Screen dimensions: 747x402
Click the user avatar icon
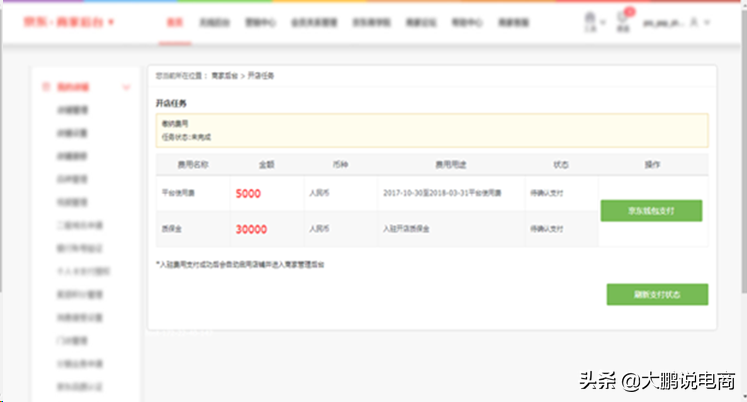coord(694,22)
